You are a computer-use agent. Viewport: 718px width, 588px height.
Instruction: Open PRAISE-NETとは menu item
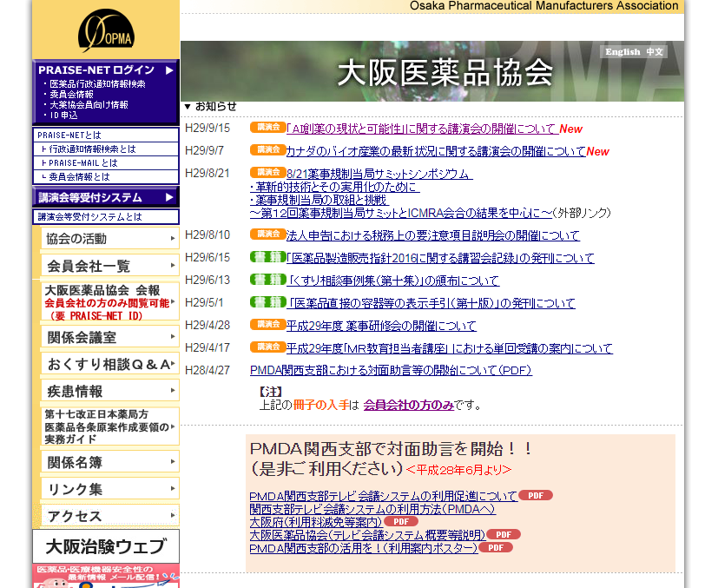(106, 135)
